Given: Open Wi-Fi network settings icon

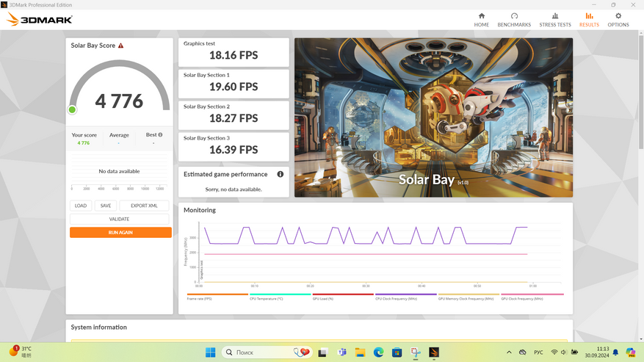Looking at the screenshot, I should click(x=554, y=352).
